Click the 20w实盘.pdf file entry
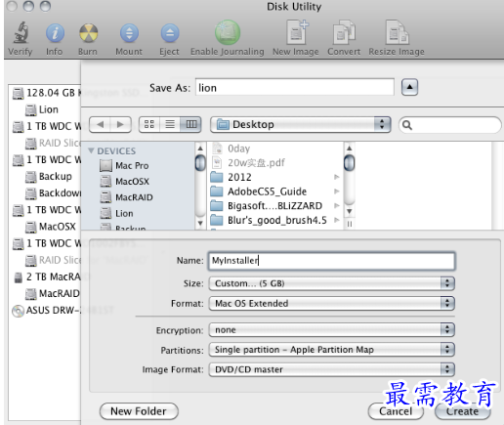Image resolution: width=504 pixels, height=425 pixels. (248, 162)
